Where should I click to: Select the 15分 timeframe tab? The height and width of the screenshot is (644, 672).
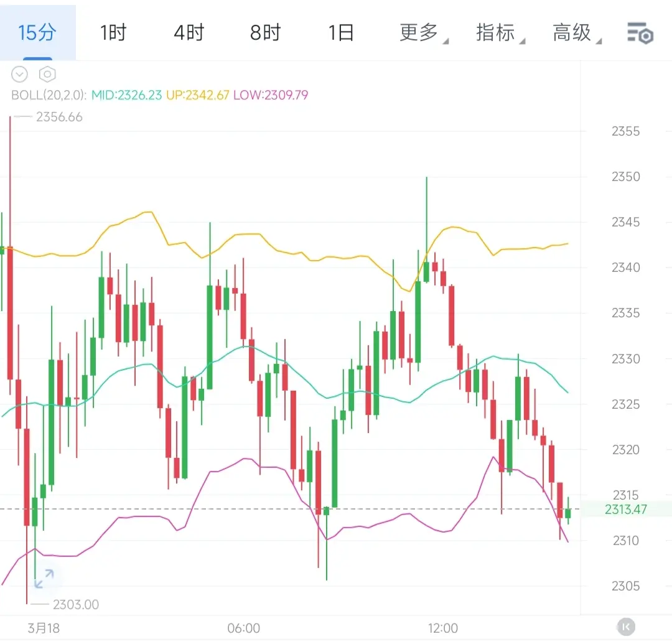coord(37,33)
